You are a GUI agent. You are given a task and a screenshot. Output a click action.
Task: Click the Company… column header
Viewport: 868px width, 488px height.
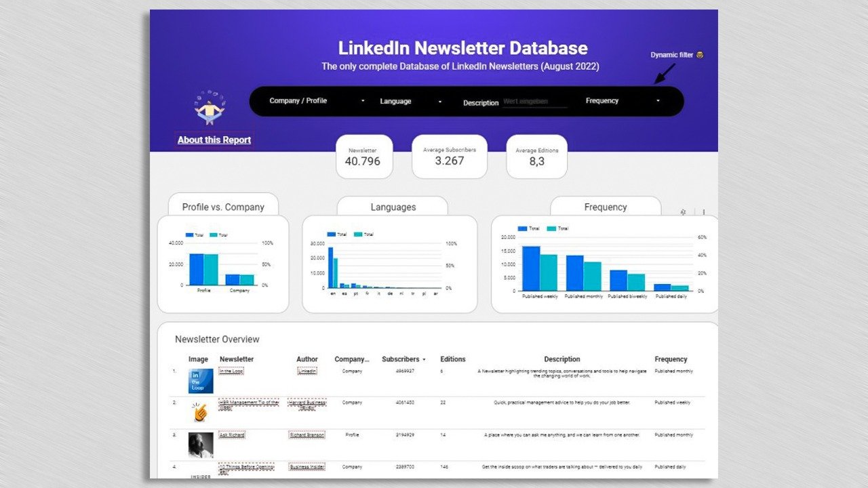tap(352, 359)
